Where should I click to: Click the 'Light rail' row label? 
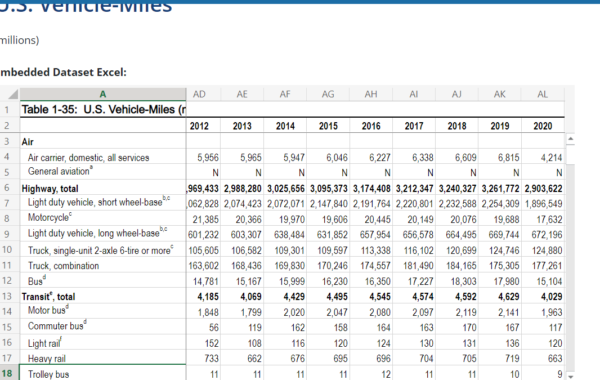(x=45, y=343)
